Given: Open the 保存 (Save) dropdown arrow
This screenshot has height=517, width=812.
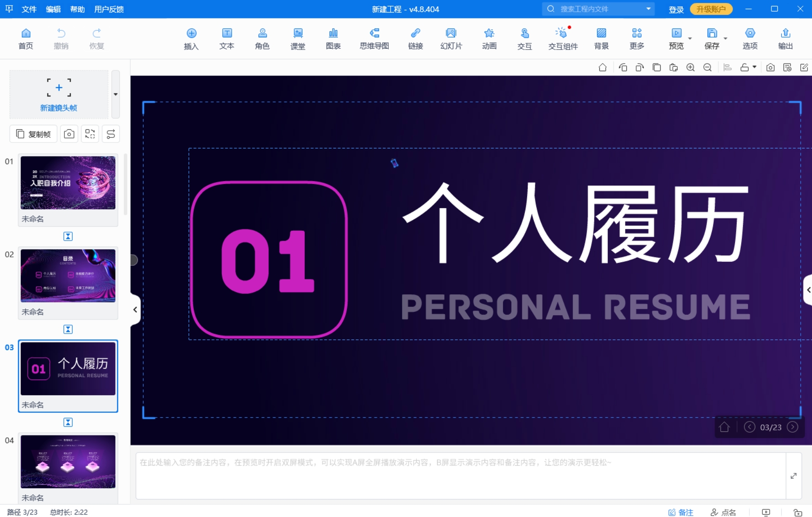Looking at the screenshot, I should click(x=725, y=38).
